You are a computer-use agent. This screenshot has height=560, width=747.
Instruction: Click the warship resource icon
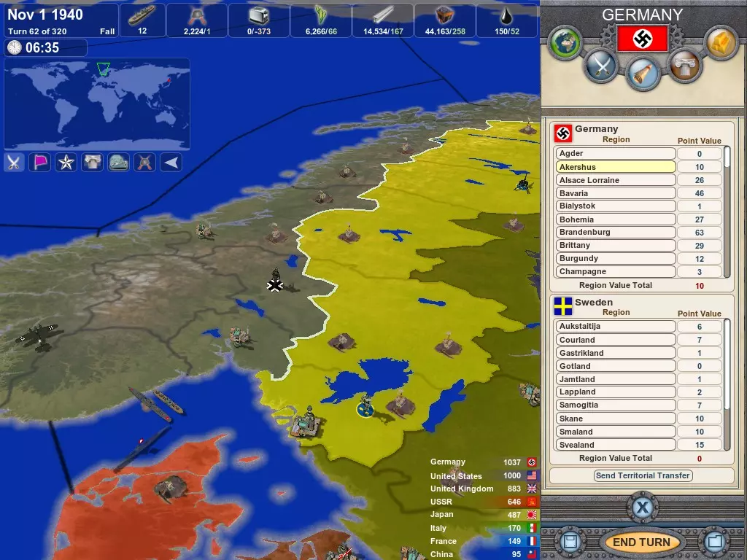(x=142, y=15)
